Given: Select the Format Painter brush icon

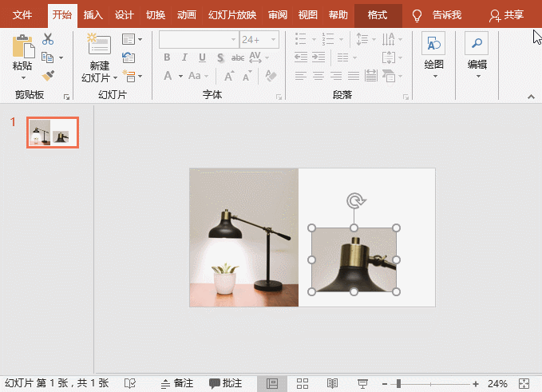Looking at the screenshot, I should click(x=48, y=75).
